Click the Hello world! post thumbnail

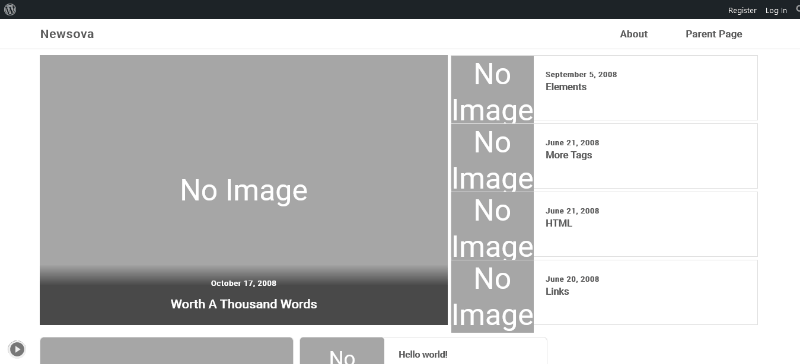342,351
